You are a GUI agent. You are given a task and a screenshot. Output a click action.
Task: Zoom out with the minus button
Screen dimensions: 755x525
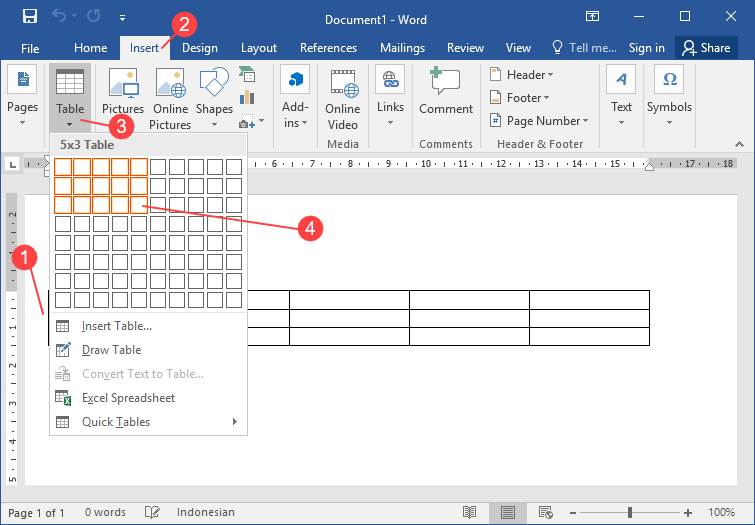573,513
